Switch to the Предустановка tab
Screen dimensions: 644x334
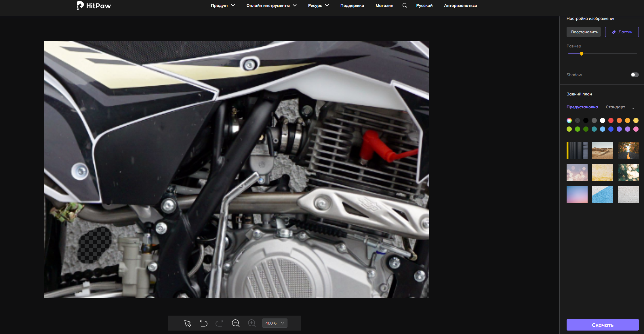(x=582, y=107)
